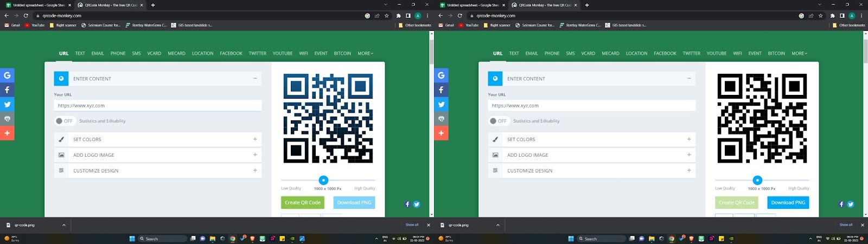The width and height of the screenshot is (868, 244).
Task: Click the taskbar Search box in right window
Action: (601, 239)
